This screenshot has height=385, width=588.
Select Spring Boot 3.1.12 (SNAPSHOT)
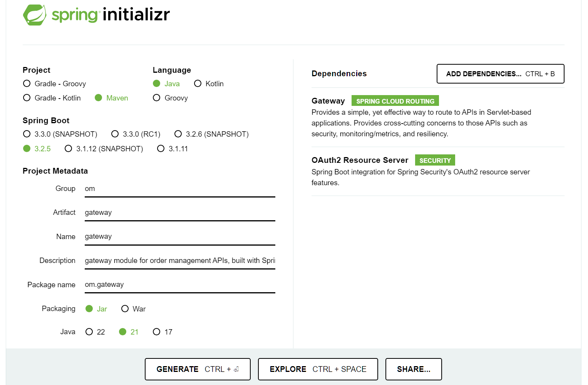104,149
